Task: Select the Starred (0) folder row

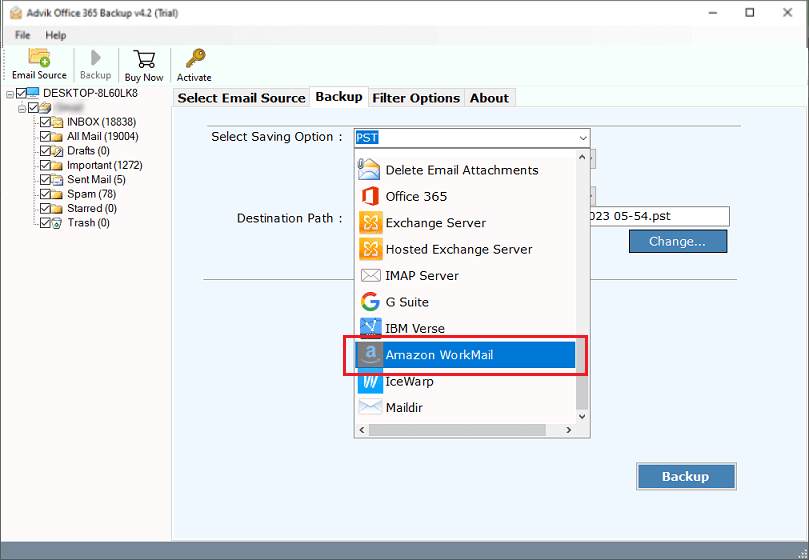Action: (x=92, y=209)
